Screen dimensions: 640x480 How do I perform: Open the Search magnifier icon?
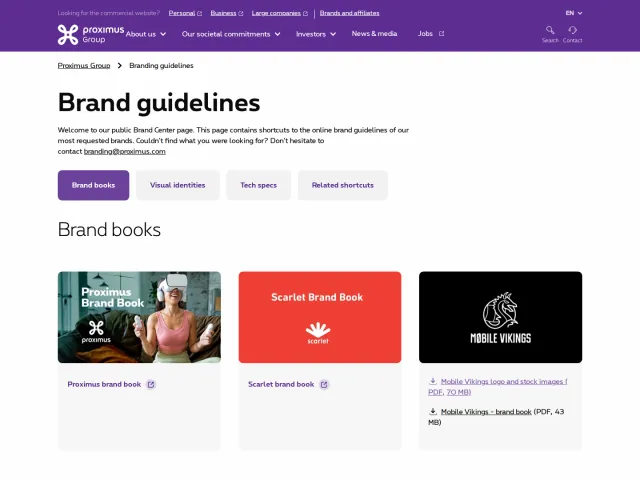point(550,30)
